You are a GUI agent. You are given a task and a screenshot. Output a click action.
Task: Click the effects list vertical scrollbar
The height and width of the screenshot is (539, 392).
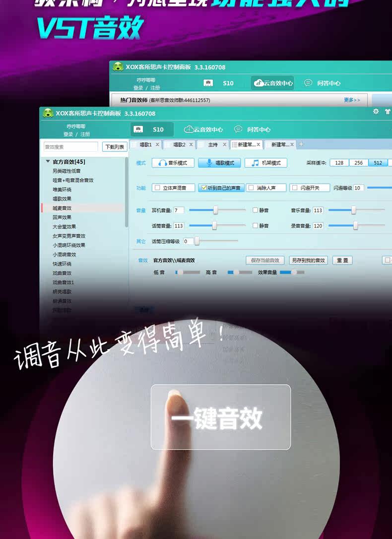point(127,193)
